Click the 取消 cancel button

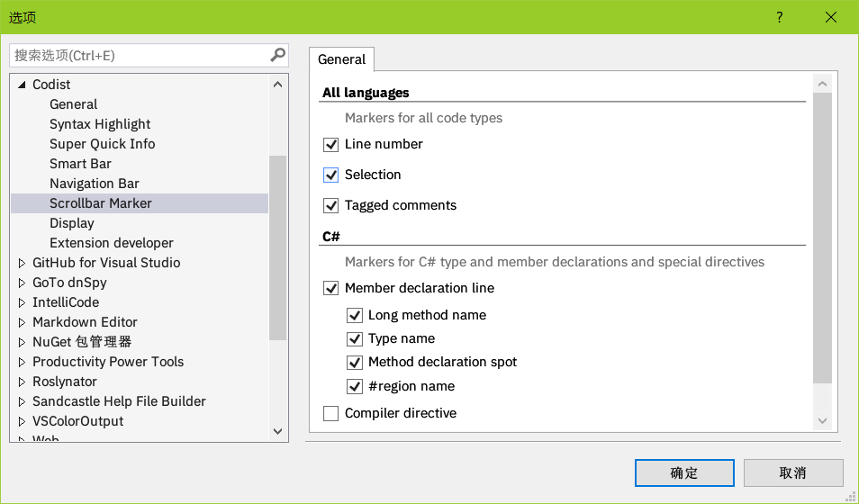click(792, 472)
